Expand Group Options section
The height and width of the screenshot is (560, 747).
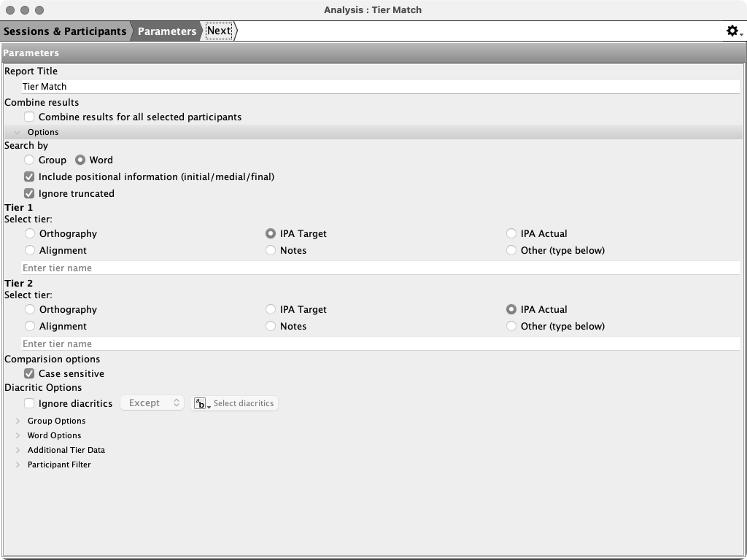pos(18,421)
